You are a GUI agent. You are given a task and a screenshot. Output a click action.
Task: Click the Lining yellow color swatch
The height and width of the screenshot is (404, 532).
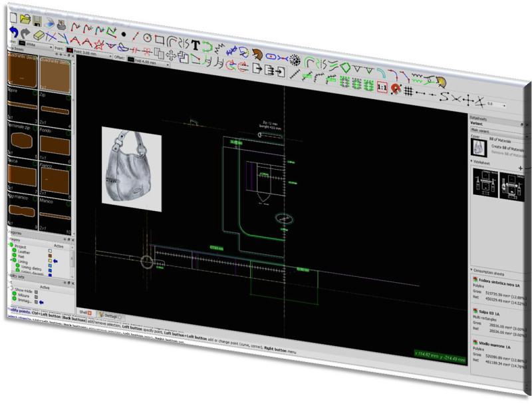point(50,260)
